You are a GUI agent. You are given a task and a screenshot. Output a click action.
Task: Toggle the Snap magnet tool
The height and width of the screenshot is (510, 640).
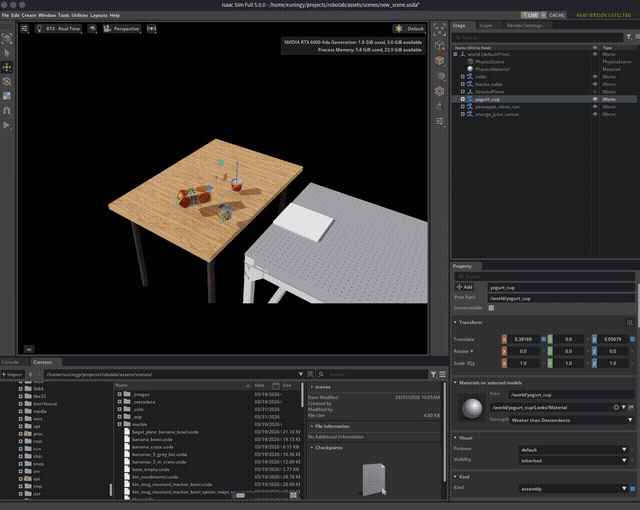[x=7, y=111]
